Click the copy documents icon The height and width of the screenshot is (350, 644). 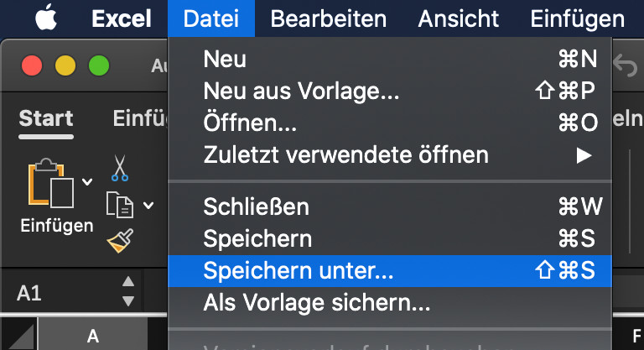tap(117, 204)
